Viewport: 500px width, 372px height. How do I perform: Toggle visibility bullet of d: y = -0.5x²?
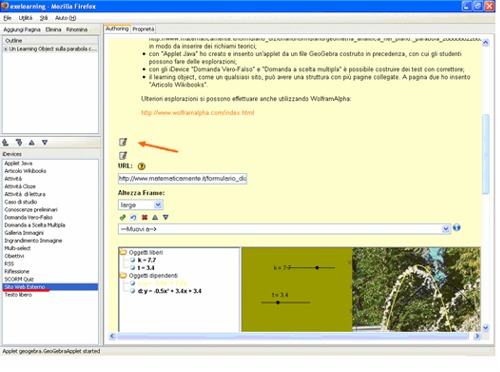[133, 291]
